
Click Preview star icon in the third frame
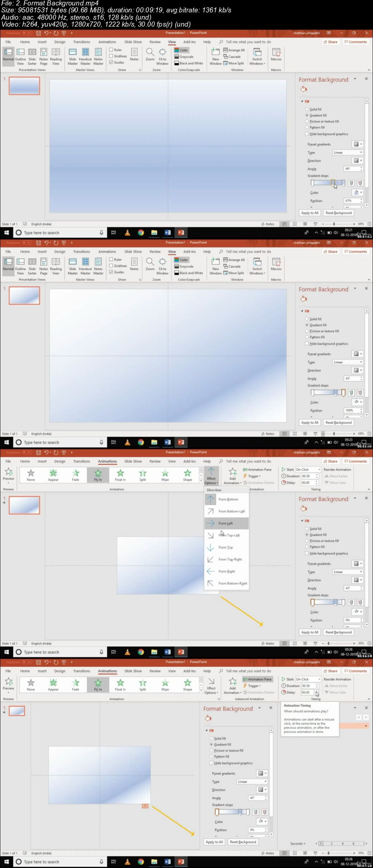click(x=8, y=472)
